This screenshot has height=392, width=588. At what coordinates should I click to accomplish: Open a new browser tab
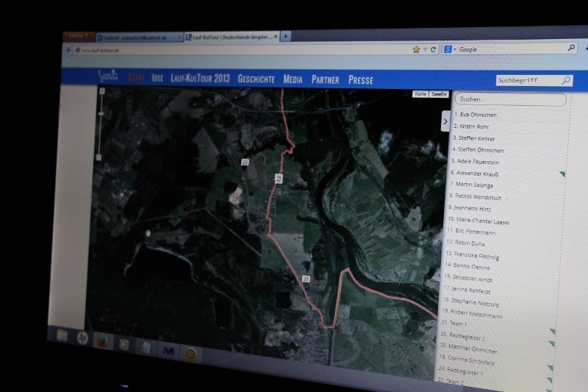285,36
